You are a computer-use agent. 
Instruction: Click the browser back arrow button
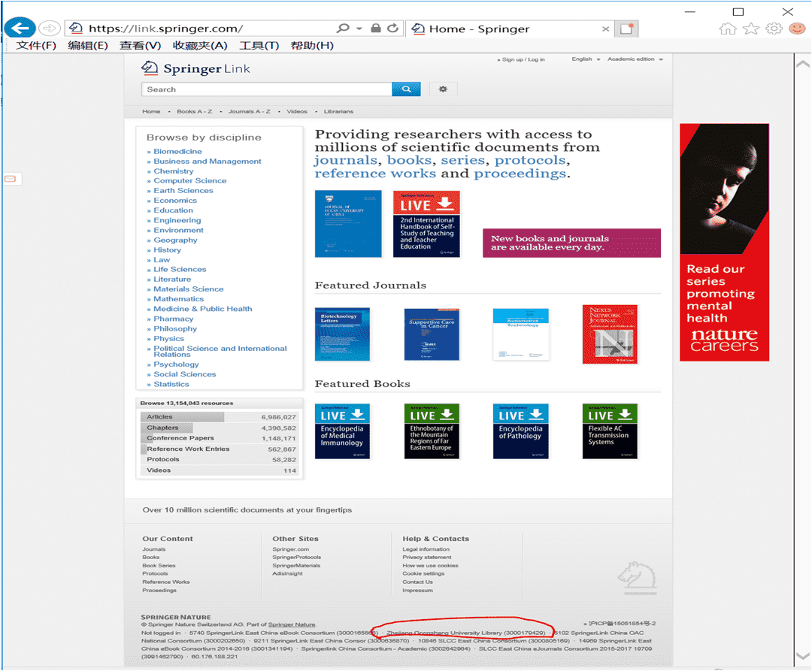(20, 29)
